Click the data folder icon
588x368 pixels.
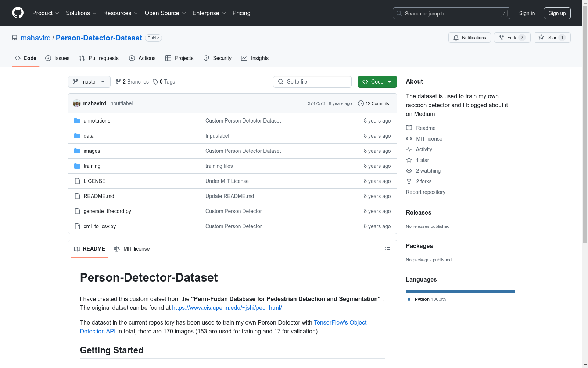[77, 136]
